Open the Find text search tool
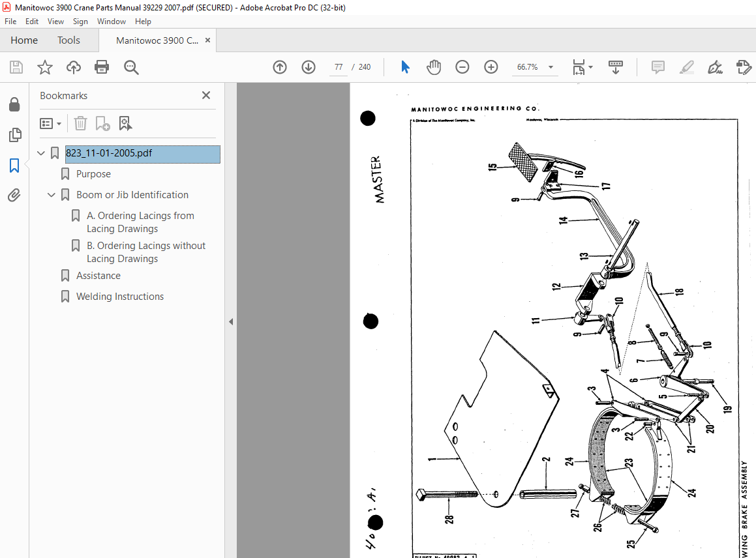Viewport: 756px width, 558px height. (x=131, y=67)
